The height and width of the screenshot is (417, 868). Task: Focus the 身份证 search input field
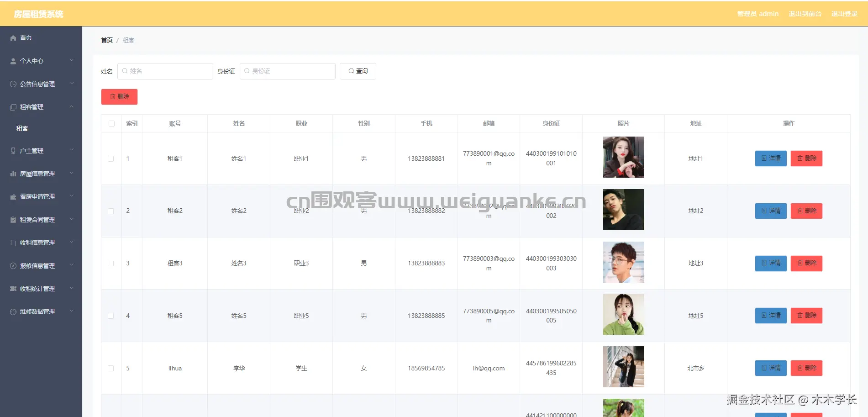click(288, 71)
